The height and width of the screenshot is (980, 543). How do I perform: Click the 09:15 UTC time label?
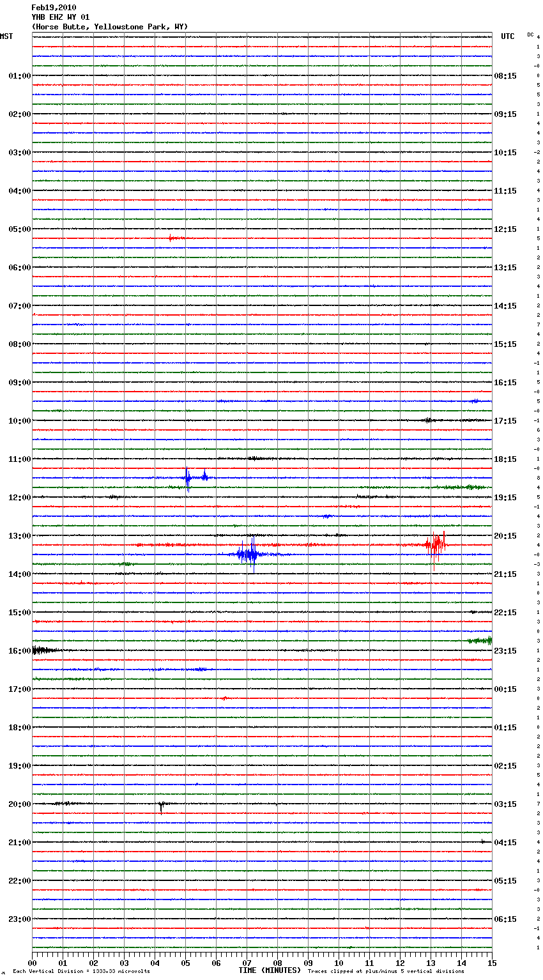pos(505,114)
